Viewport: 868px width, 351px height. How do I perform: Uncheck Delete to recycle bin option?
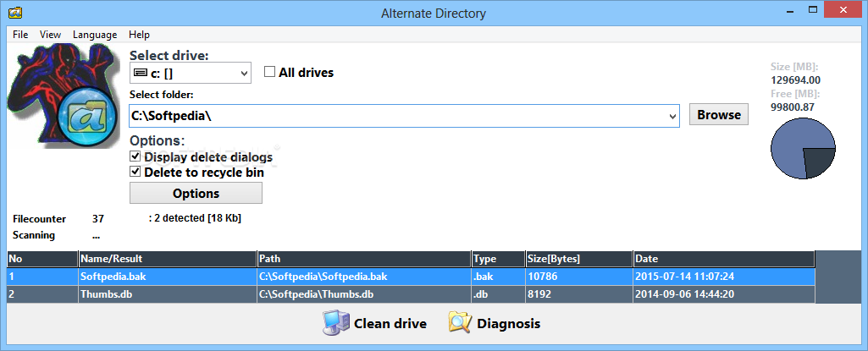(135, 173)
